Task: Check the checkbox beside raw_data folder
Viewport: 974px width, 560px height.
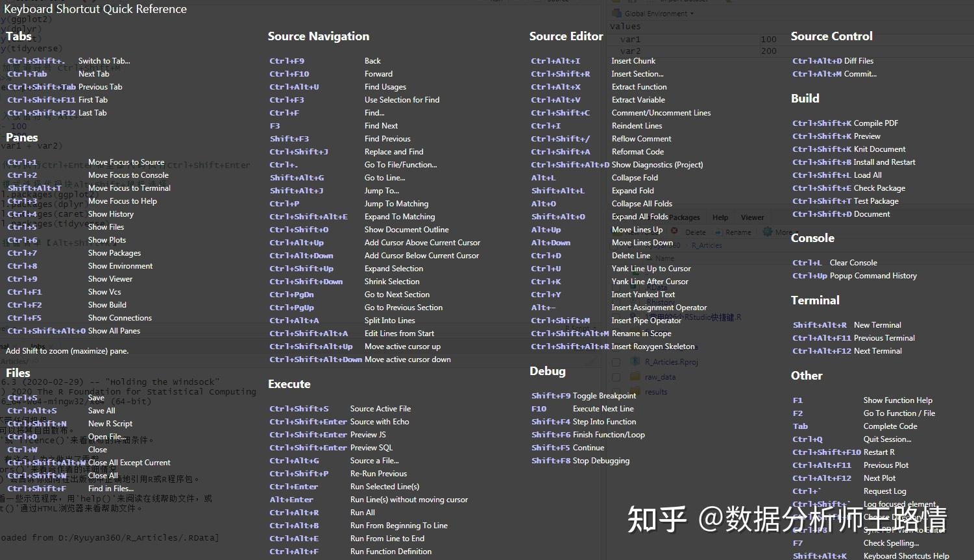Action: coord(616,376)
